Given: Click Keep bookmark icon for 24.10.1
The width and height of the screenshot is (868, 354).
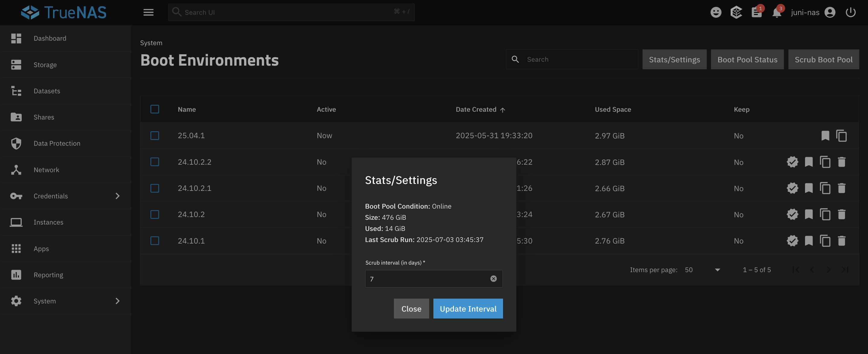Looking at the screenshot, I should 809,241.
